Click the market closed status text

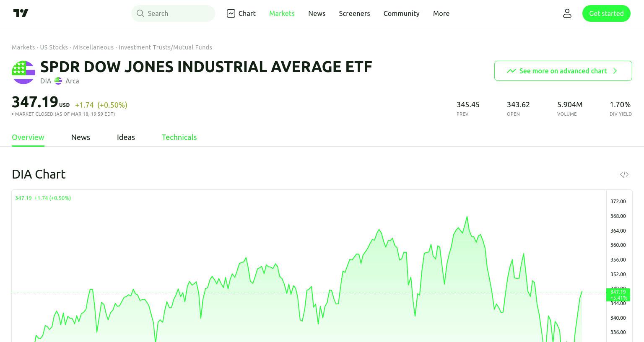pos(63,114)
